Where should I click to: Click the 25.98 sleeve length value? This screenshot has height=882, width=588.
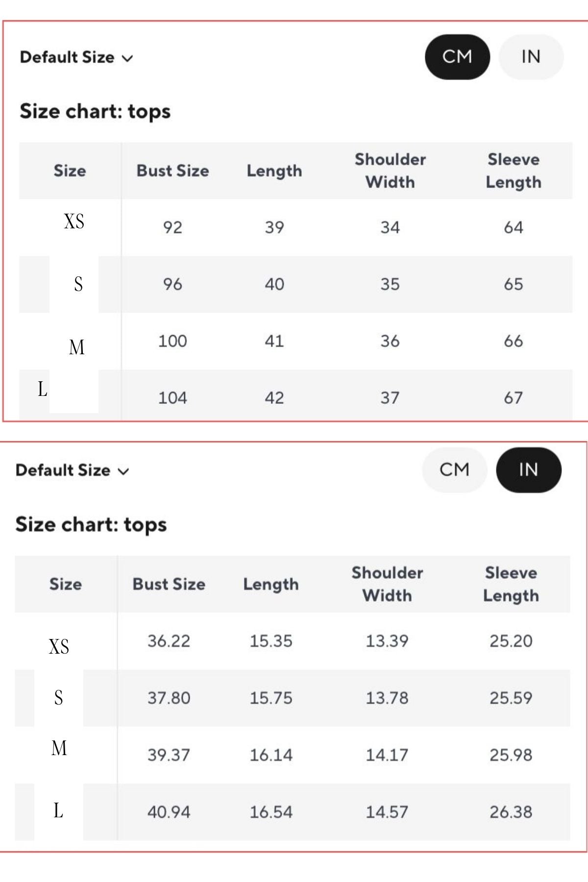click(511, 755)
